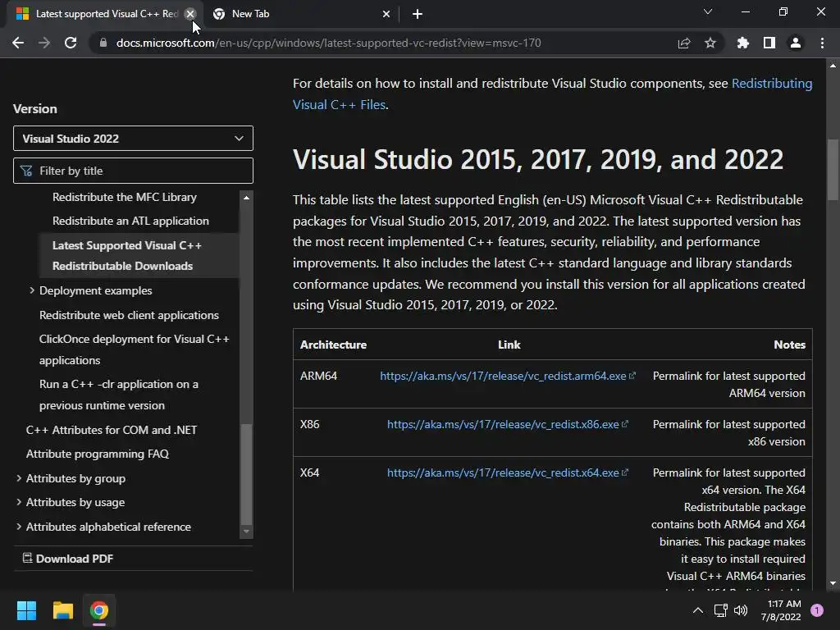840x630 pixels.
Task: Click the sidebar tree scrollbar thumb
Action: click(246, 474)
